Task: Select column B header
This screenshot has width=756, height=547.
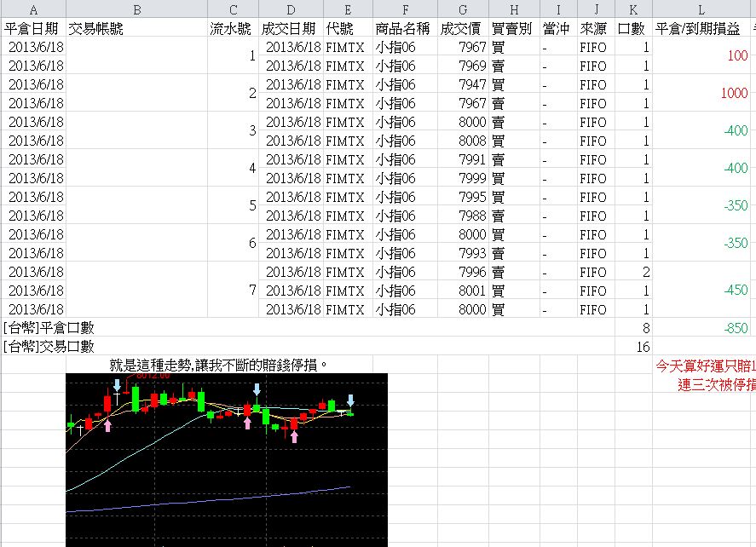Action: click(137, 9)
